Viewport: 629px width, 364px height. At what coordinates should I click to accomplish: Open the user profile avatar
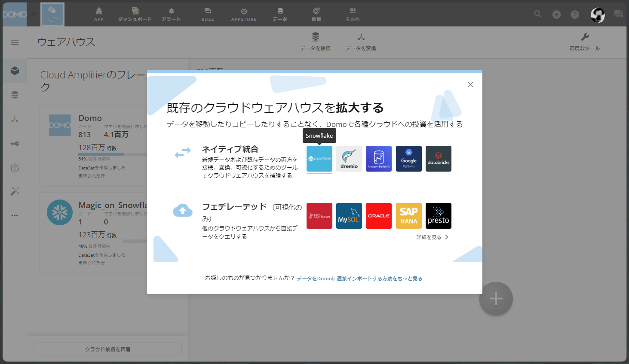(x=598, y=15)
